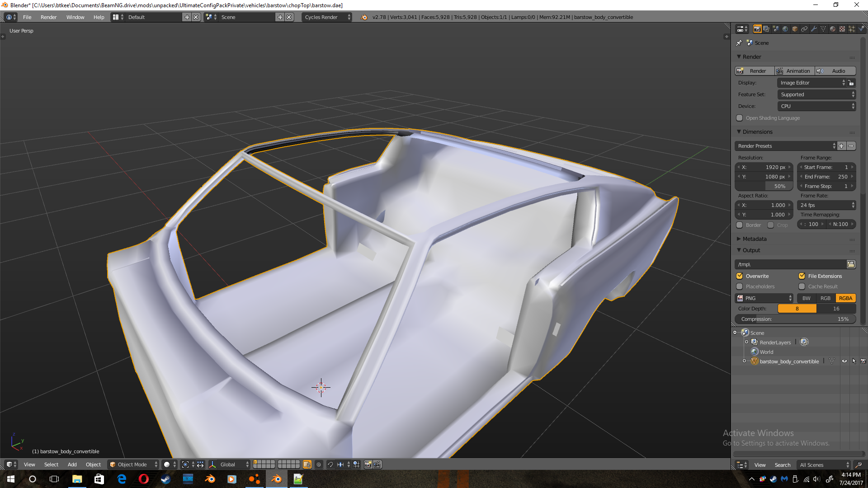Click the 3D viewport editor type icon
Image resolution: width=868 pixels, height=488 pixels.
click(x=11, y=465)
